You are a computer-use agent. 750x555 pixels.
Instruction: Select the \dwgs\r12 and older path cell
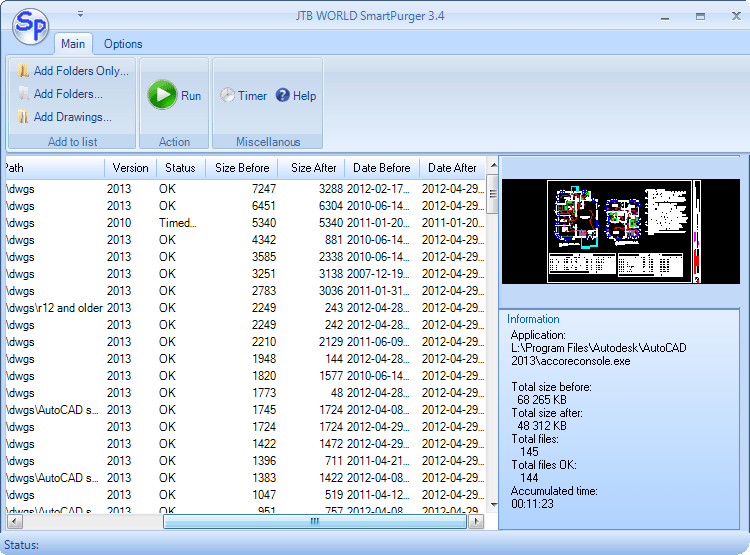coord(55,308)
